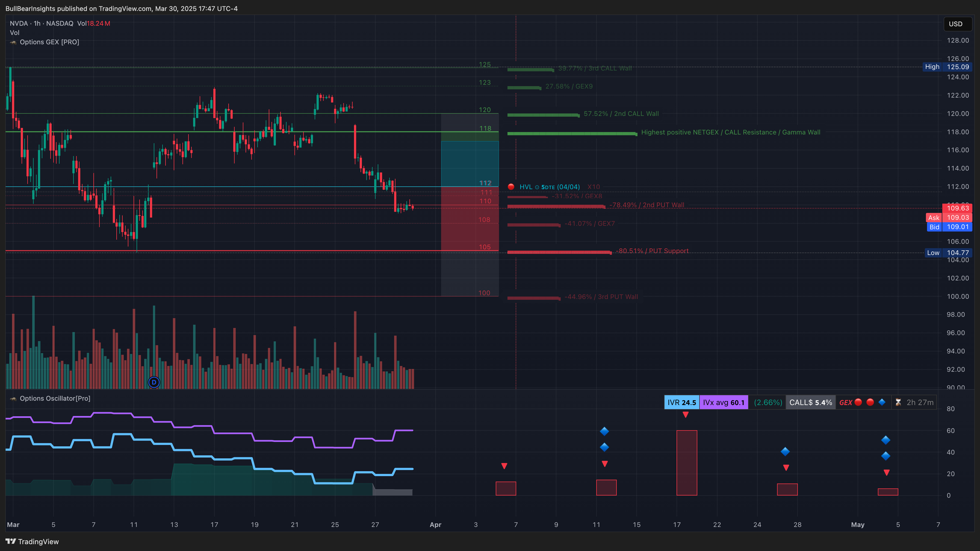
Task: Click the first red dot after GEX
Action: click(x=858, y=402)
